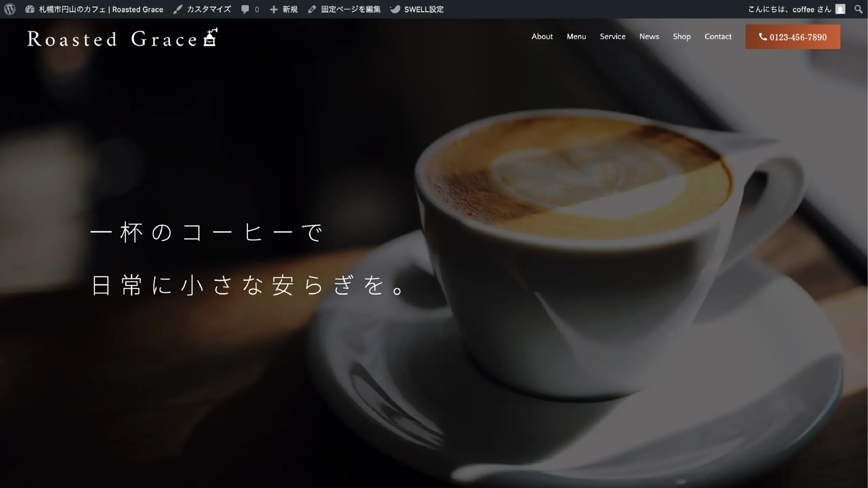
Task: Open the Menu navigation link
Action: click(576, 36)
